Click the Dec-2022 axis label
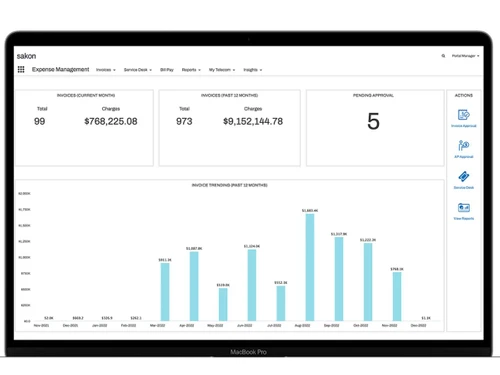 (x=418, y=325)
